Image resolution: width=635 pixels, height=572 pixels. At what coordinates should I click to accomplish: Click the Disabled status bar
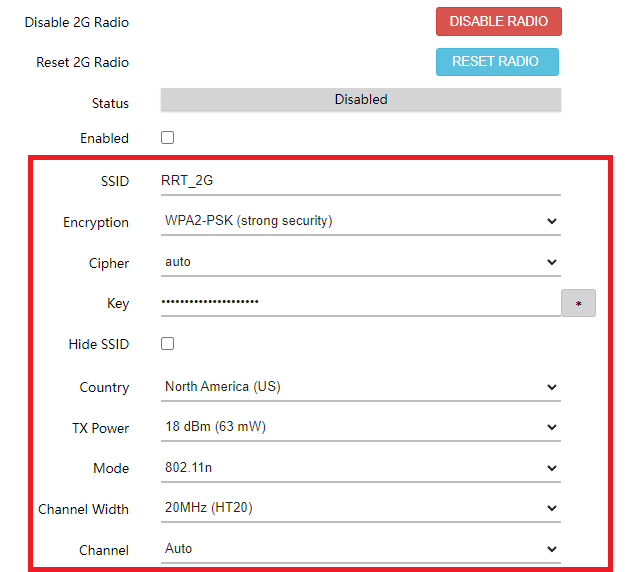pyautogui.click(x=360, y=100)
